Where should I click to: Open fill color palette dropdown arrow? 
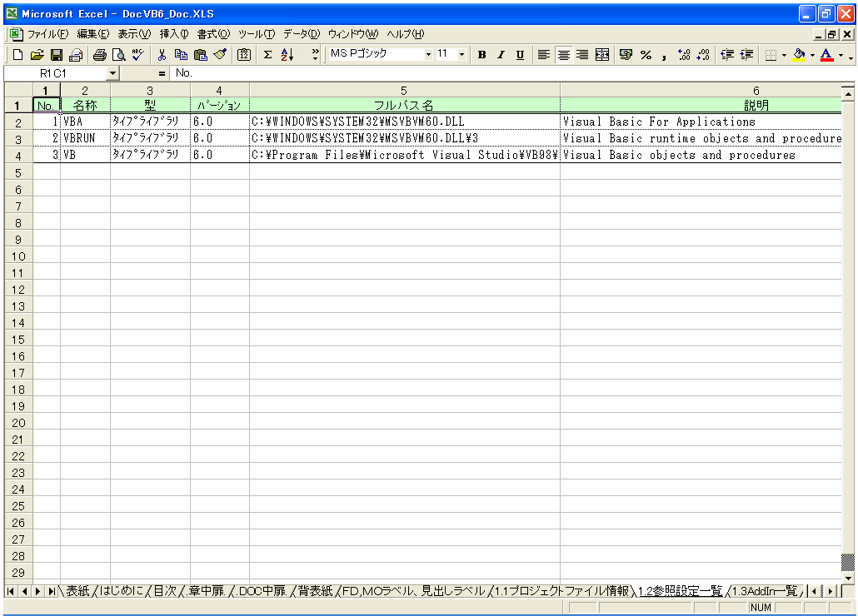click(x=812, y=55)
